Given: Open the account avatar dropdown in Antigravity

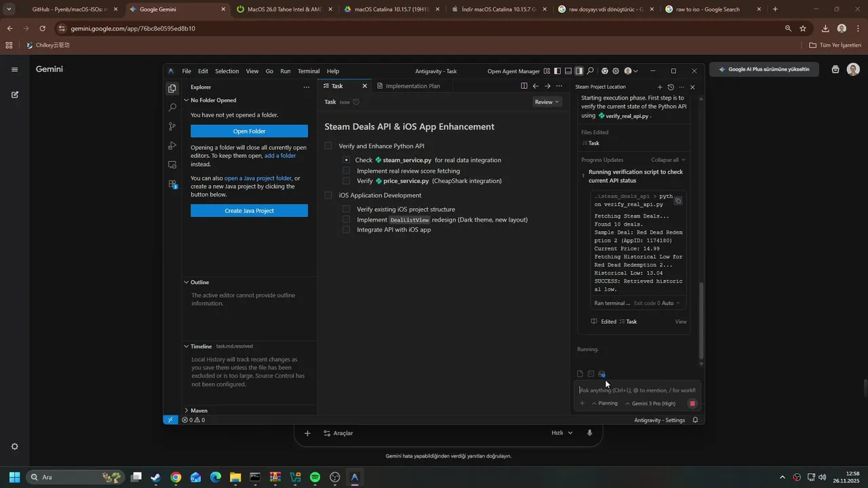Looking at the screenshot, I should [631, 71].
